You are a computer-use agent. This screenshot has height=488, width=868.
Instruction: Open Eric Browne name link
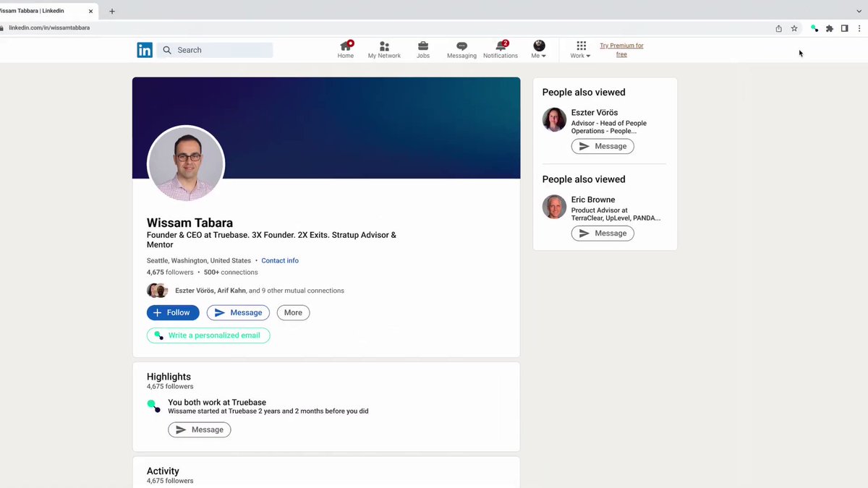click(593, 200)
